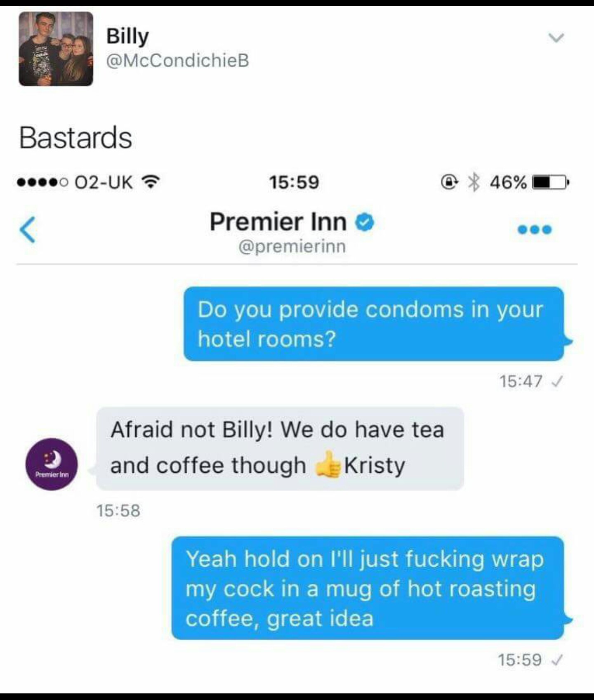Click the verified badge next to Premier Inn

pos(365,222)
